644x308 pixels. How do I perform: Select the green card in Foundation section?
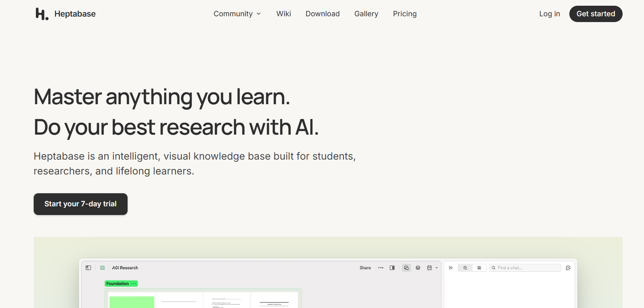tap(132, 302)
